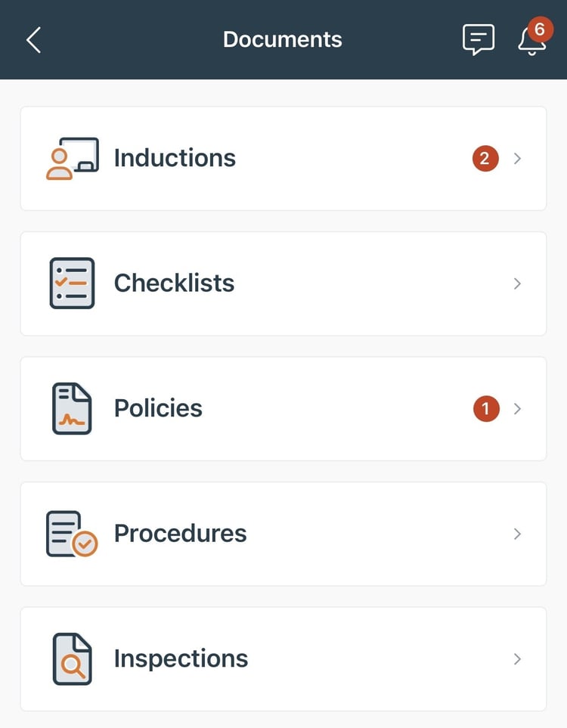
Task: Expand the Procedures row chevron
Action: pos(518,534)
